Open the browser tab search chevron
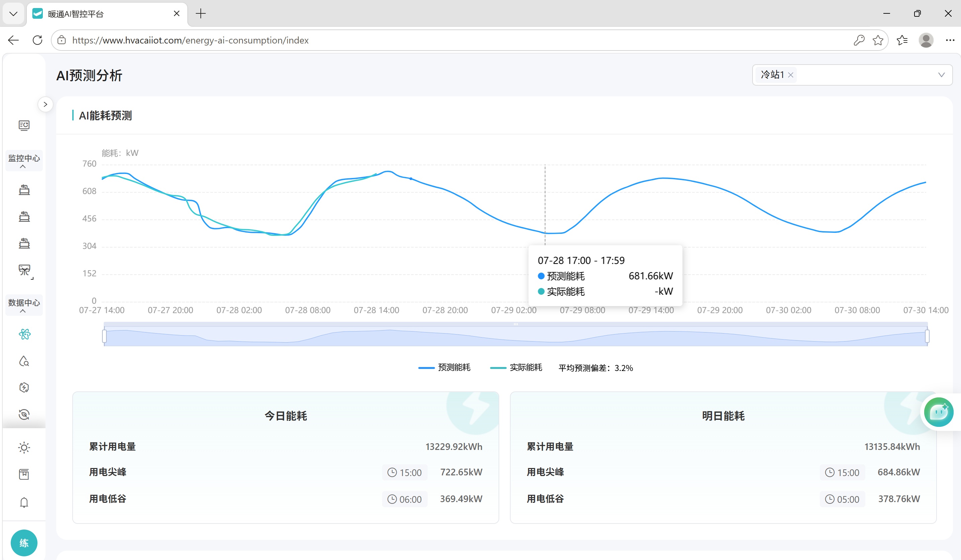961x560 pixels. [x=13, y=14]
